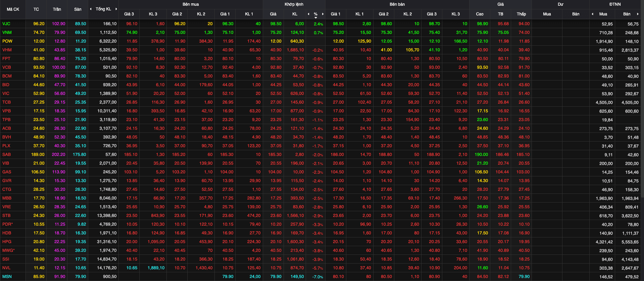Screen dimensions: 644x281
Task: Click the Bên bán KL 2 header
Action: pyautogui.click(x=408, y=14)
